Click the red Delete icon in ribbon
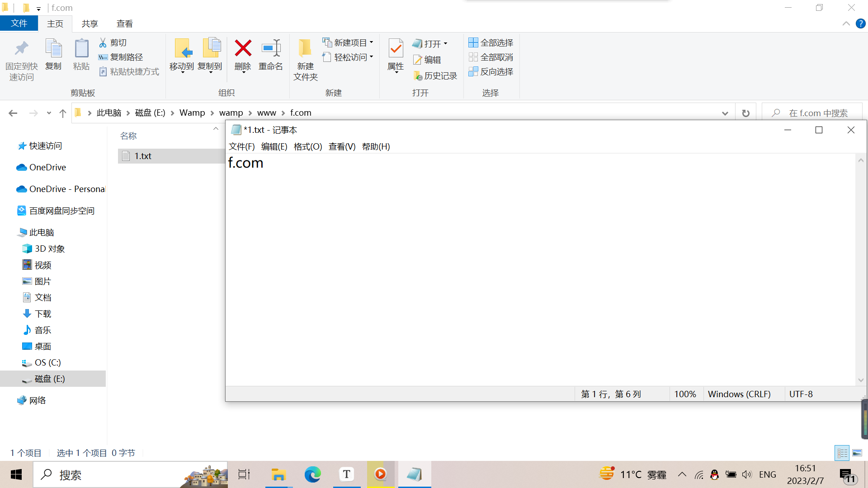This screenshot has width=868, height=488. tap(243, 49)
